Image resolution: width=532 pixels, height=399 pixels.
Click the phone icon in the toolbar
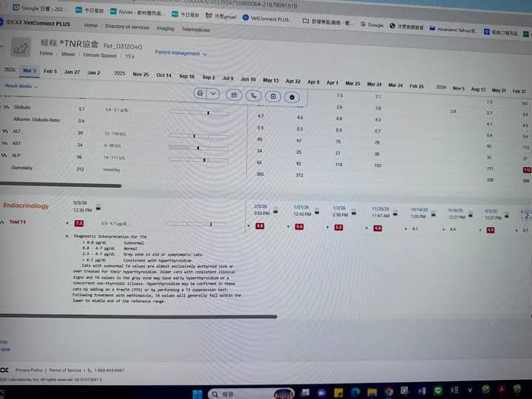point(254,95)
